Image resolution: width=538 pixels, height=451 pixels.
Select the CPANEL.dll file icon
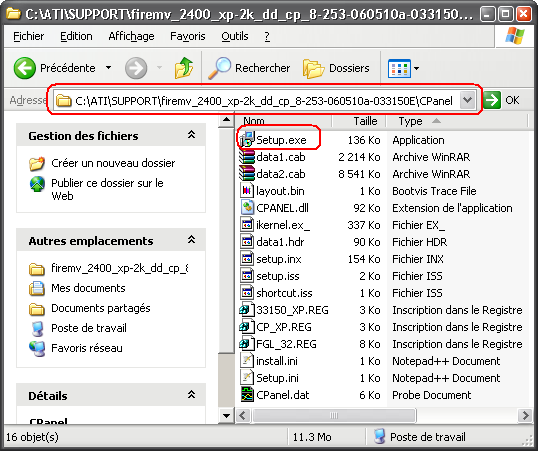(x=247, y=208)
